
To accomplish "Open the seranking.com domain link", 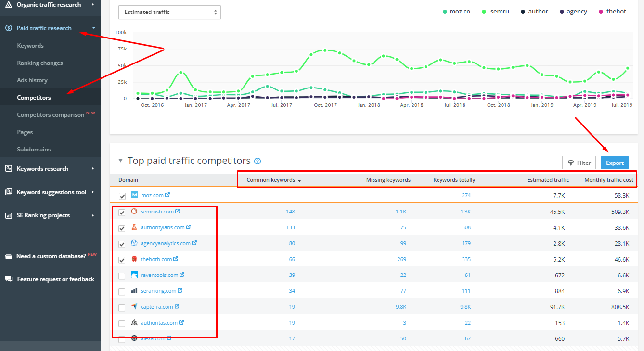I will 159,290.
